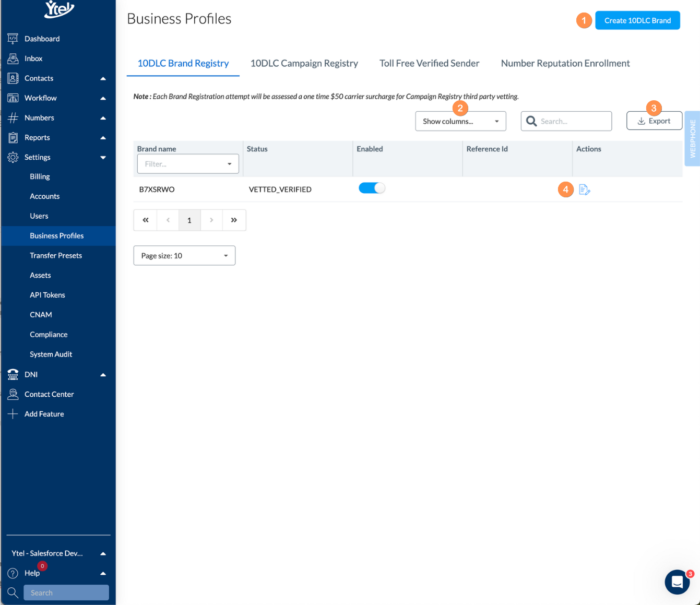Click the B7XSRWO brand name cell
Viewport: 700px width, 605px height.
click(x=157, y=189)
